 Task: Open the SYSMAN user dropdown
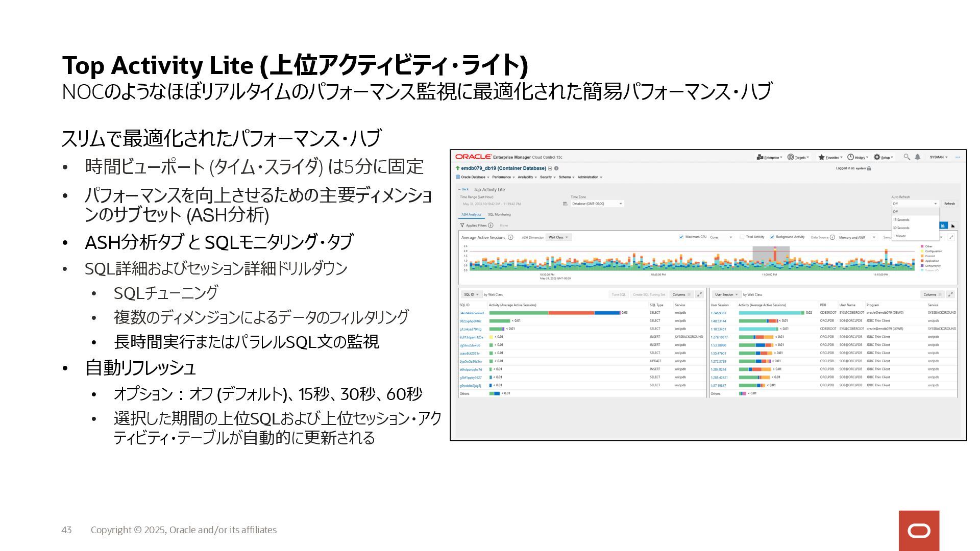point(938,157)
